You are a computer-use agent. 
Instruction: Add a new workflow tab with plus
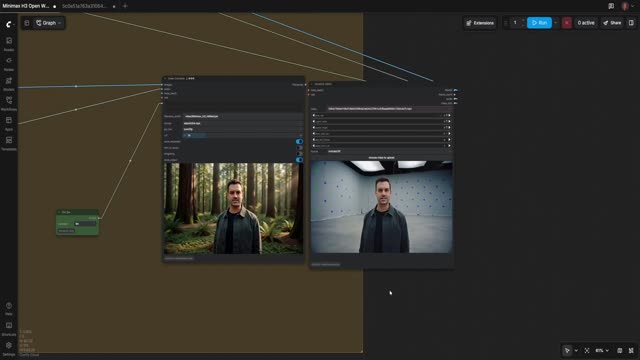[x=125, y=6]
